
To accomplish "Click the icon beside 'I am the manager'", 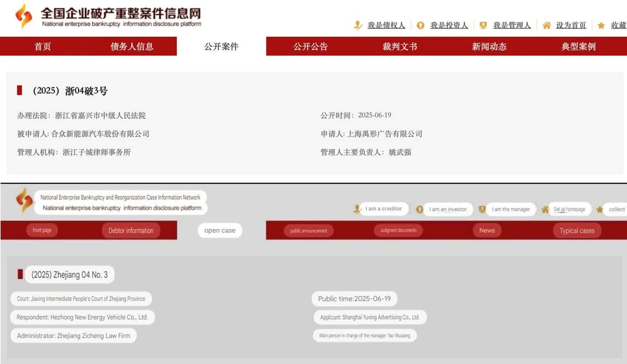I will click(x=482, y=209).
